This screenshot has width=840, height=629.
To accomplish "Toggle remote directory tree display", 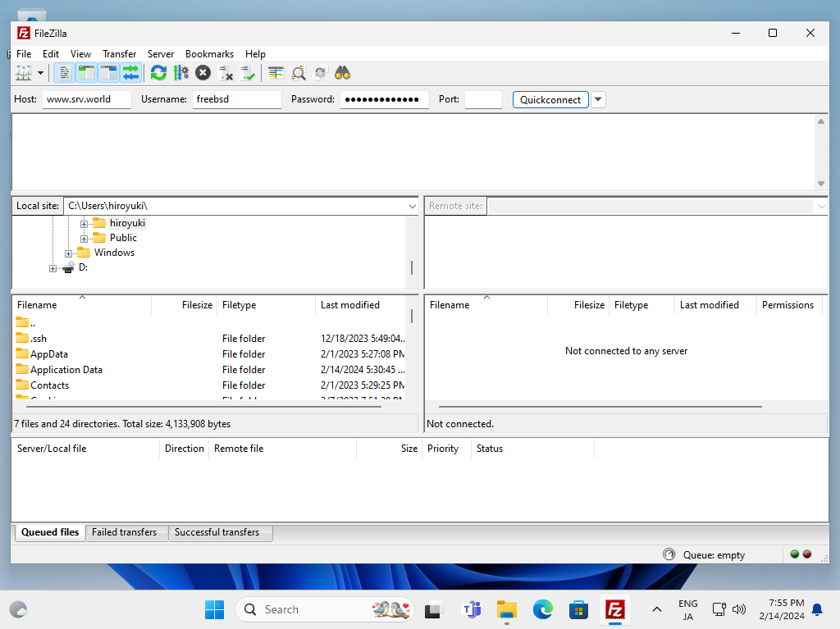I will [109, 73].
